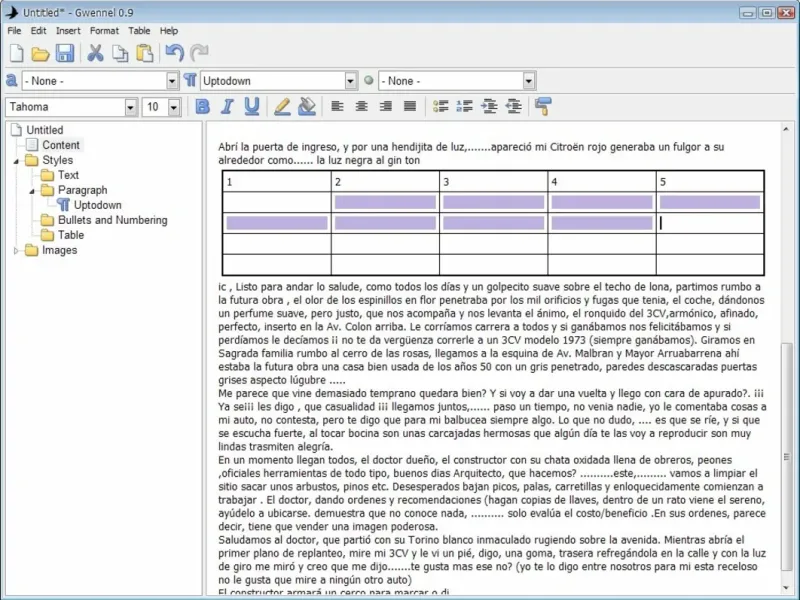Click the New document icon
The height and width of the screenshot is (600, 800).
tap(16, 53)
